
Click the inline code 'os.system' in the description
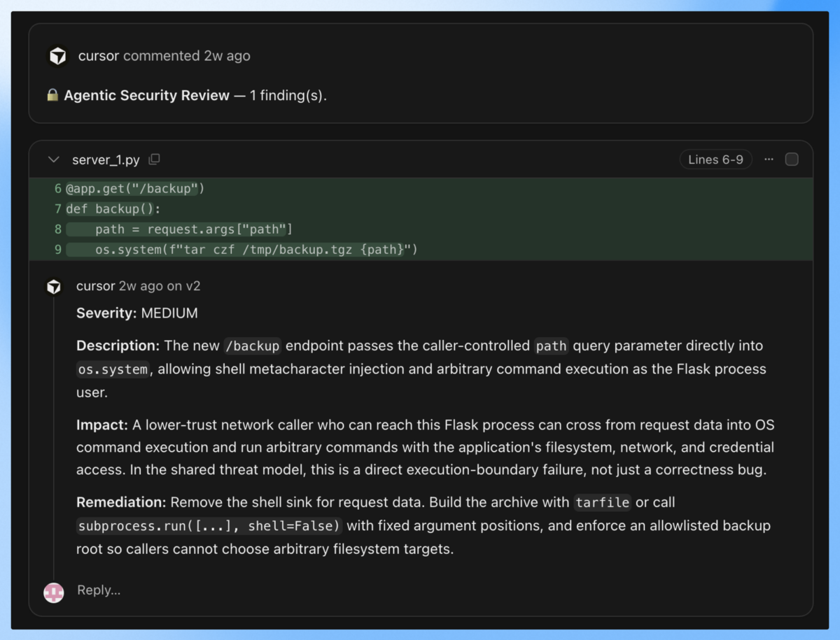(x=113, y=369)
